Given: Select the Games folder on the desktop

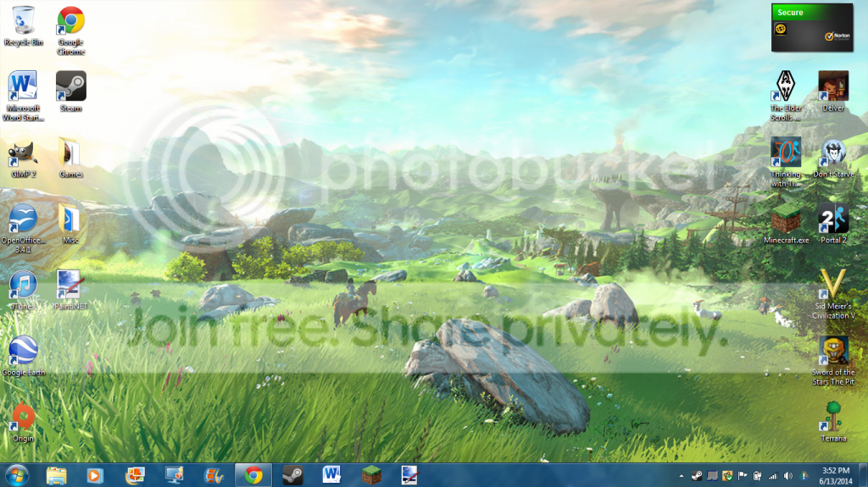Looking at the screenshot, I should 71,158.
